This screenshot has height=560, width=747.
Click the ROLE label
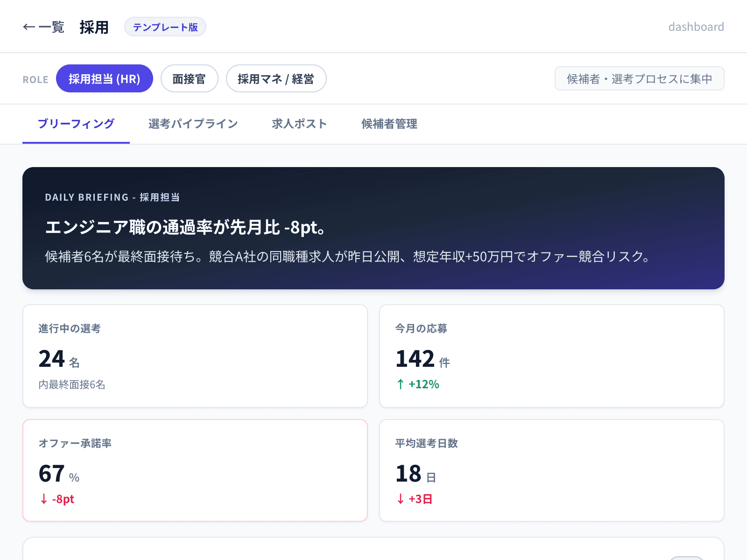coord(35,80)
